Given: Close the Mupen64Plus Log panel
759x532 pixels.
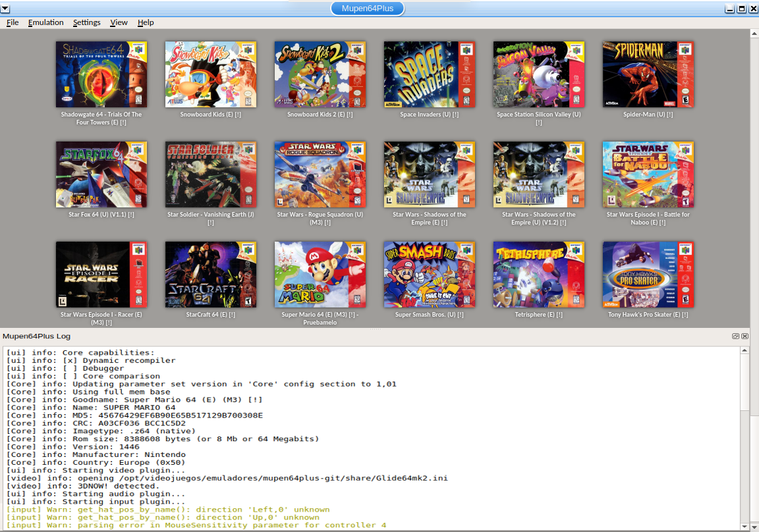Looking at the screenshot, I should 745,336.
